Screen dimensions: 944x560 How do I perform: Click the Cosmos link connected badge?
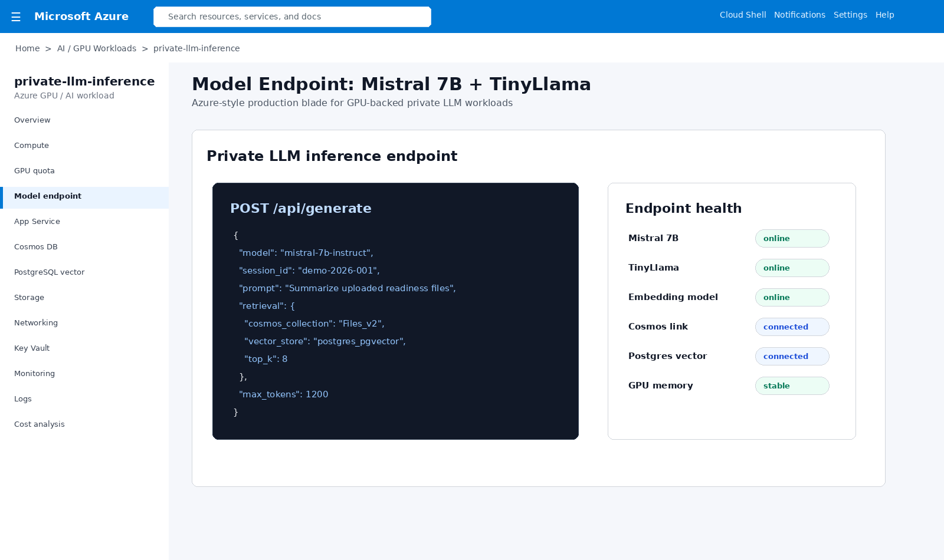792,327
